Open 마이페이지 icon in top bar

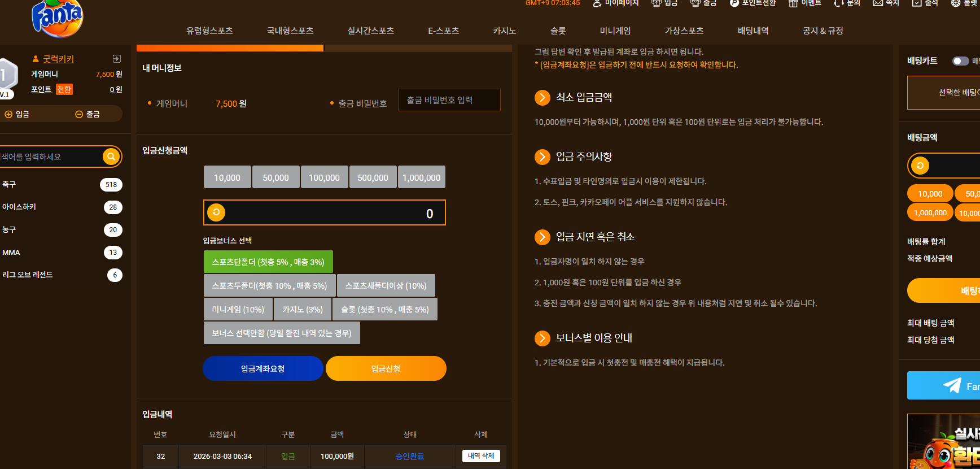(597, 3)
